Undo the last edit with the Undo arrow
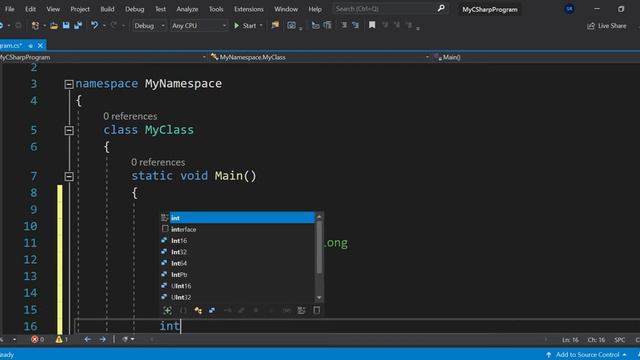 point(94,25)
